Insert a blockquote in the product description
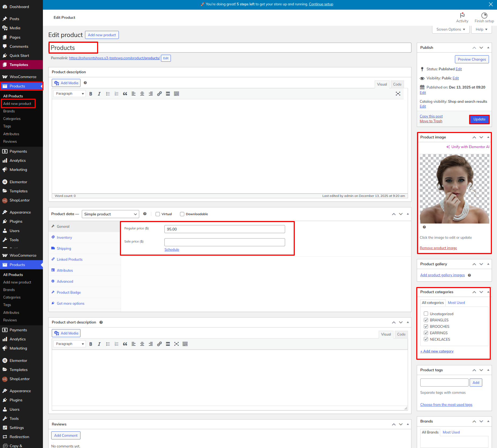The image size is (497, 448). (125, 94)
